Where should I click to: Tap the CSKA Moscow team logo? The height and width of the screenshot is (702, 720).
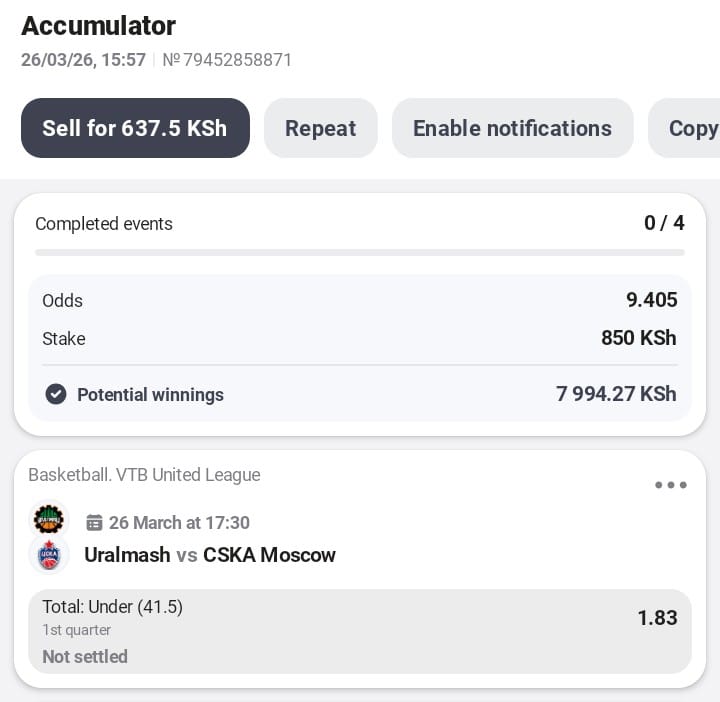(x=49, y=556)
